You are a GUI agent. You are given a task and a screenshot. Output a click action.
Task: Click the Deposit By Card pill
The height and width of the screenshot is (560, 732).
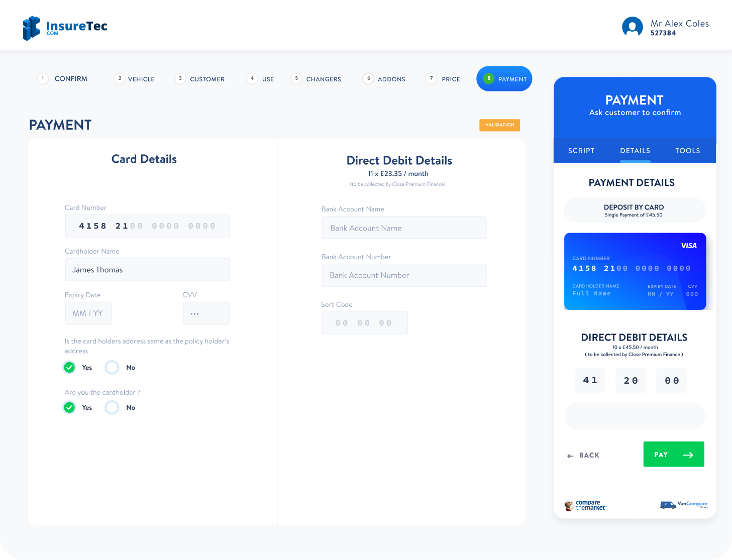coord(635,210)
